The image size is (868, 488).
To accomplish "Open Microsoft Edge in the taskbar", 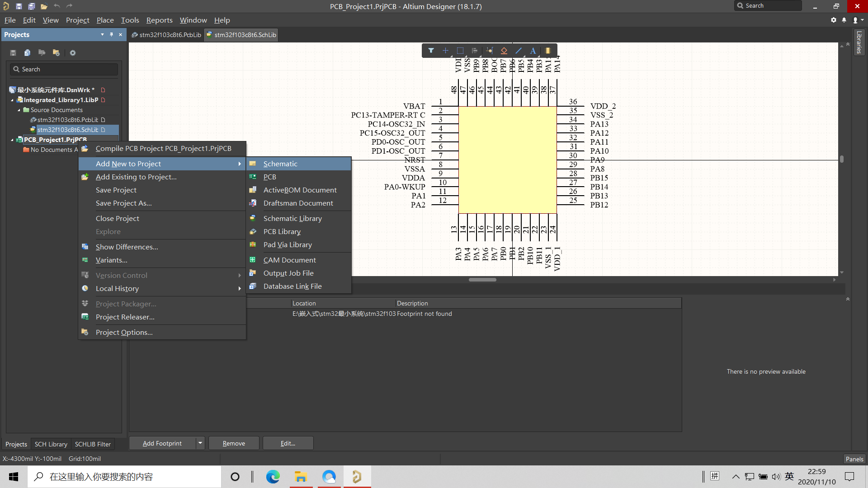I will (273, 477).
